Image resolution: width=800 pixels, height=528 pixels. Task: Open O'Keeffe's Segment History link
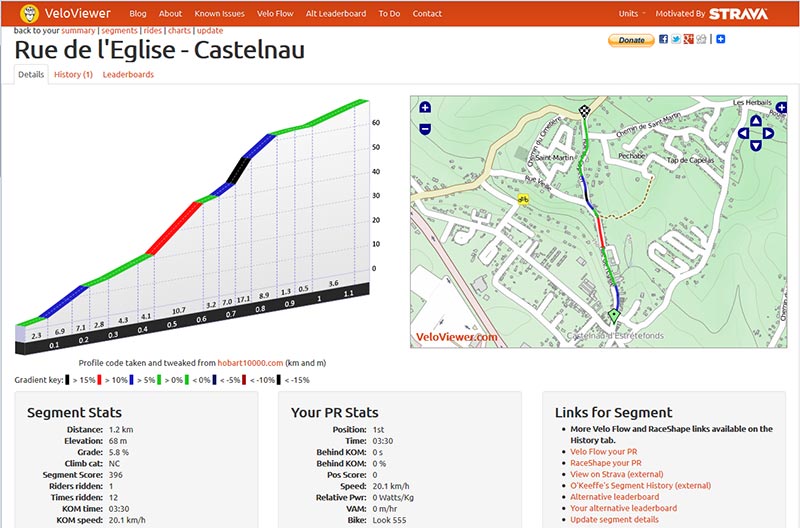click(640, 485)
